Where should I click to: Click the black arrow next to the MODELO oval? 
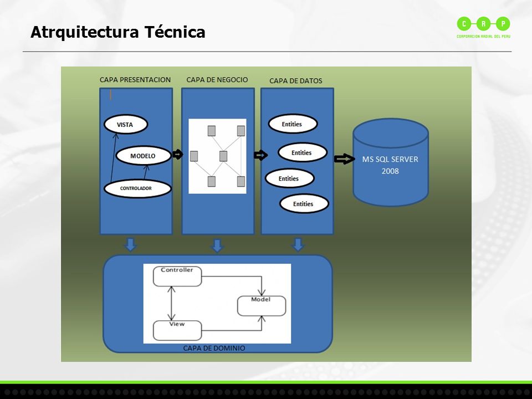click(178, 155)
